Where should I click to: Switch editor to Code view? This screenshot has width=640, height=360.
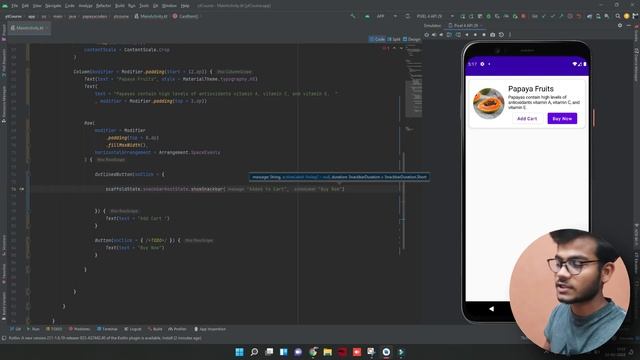click(377, 39)
